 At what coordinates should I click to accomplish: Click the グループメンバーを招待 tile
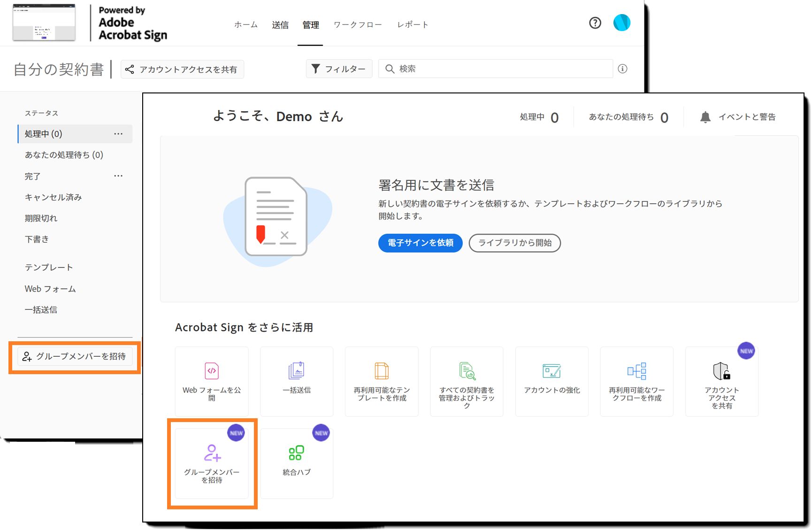pyautogui.click(x=212, y=462)
